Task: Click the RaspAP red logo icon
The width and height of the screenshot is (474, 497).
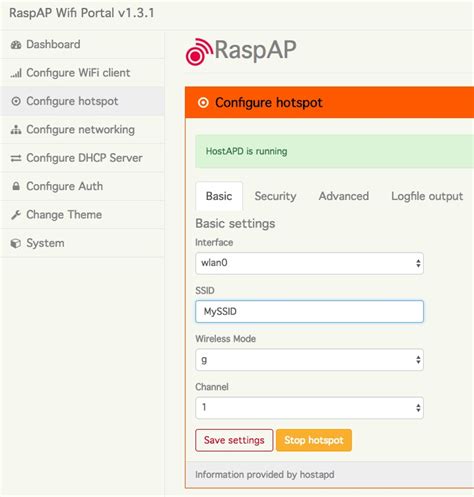Action: pyautogui.click(x=199, y=52)
